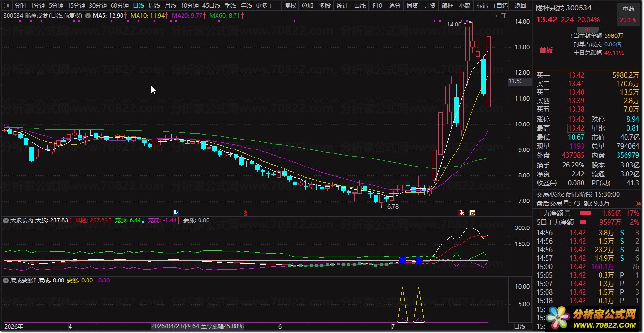This screenshot has width=644, height=333.
Task: Click the diamond icon beside the chart corner
Action: click(495, 16)
